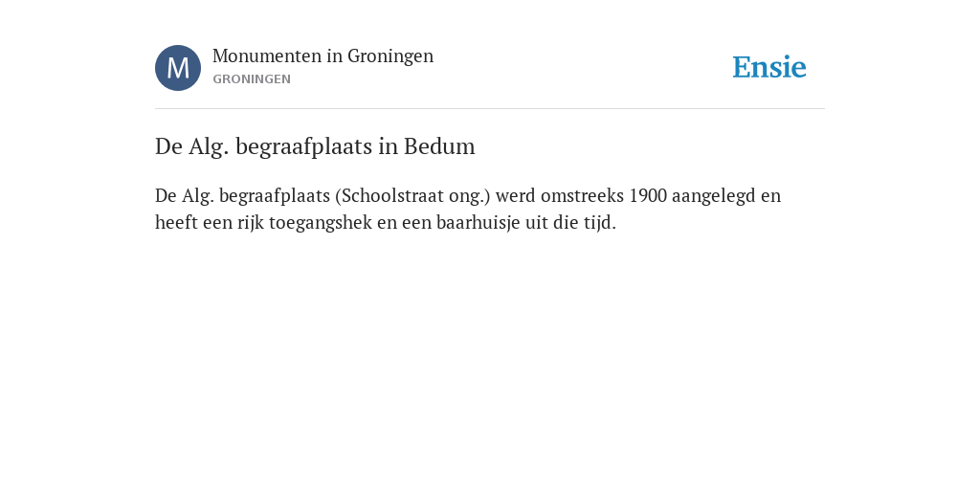Viewport: 980px width, 490px height.
Task: Click the word Groningen in the source title
Action: pyautogui.click(x=390, y=56)
